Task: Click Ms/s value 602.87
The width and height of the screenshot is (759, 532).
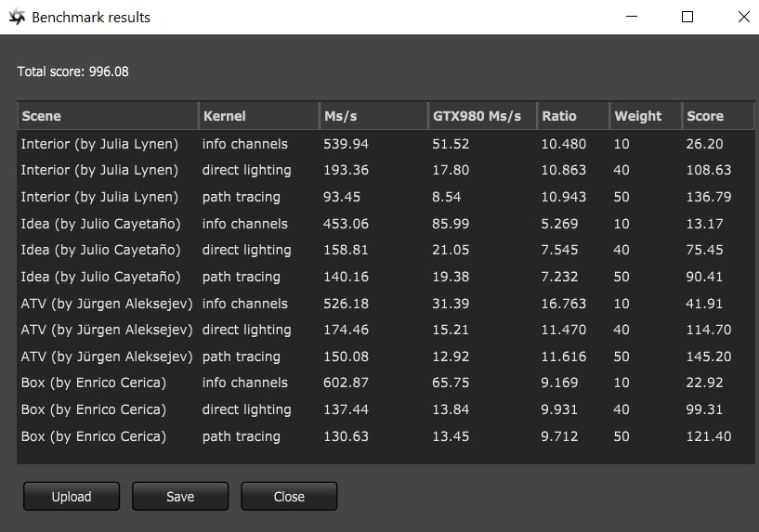Action: pyautogui.click(x=346, y=383)
